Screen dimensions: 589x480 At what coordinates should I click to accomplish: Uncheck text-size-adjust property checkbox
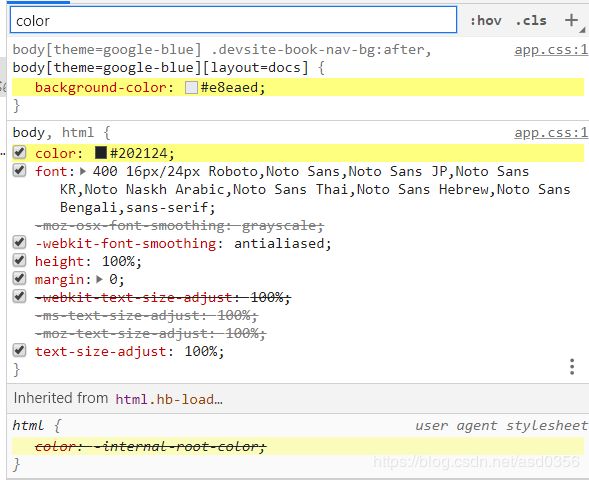19,350
